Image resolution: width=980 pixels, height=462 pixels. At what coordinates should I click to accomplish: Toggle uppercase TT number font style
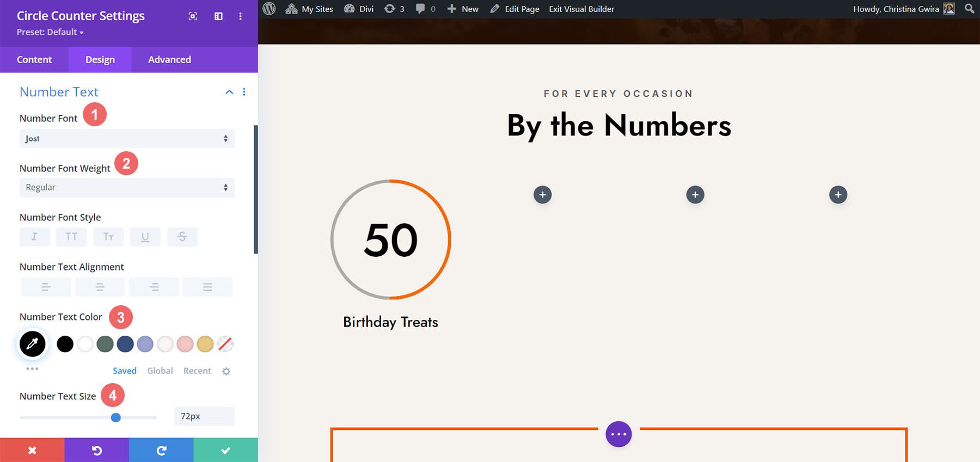tap(71, 237)
